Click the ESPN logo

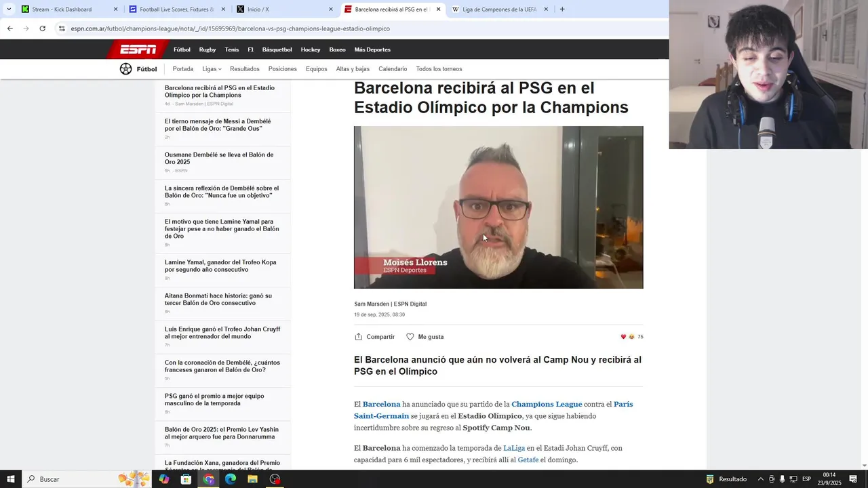[138, 49]
